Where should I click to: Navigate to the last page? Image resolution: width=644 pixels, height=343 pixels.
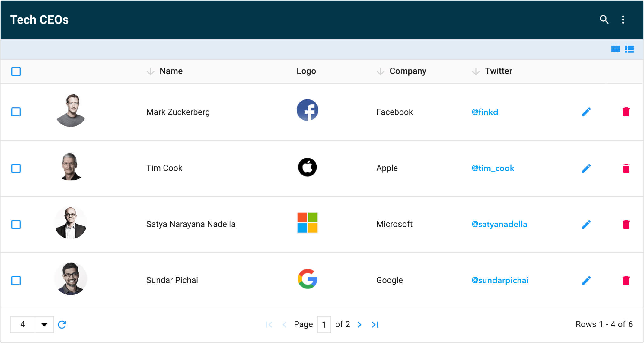pos(376,325)
